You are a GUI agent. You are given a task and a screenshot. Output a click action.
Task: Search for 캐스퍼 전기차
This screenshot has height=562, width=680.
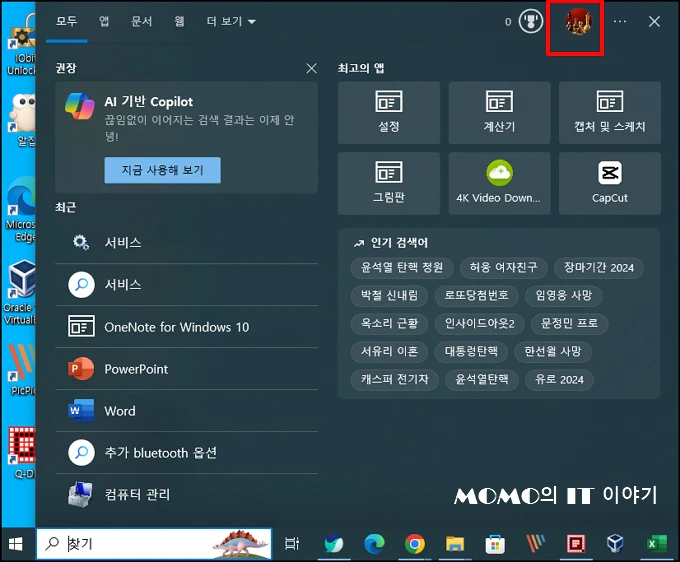point(395,379)
